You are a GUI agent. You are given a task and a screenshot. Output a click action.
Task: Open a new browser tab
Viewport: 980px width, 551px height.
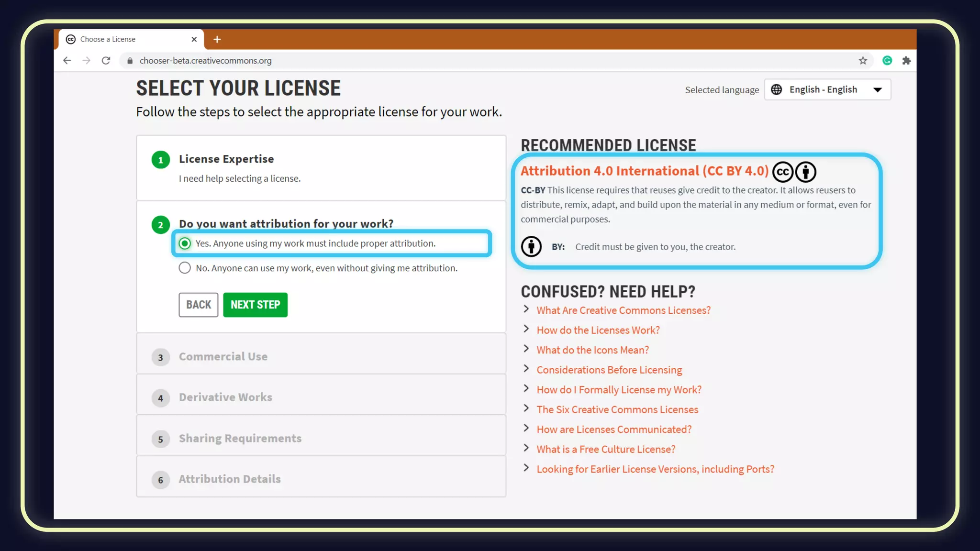point(217,39)
